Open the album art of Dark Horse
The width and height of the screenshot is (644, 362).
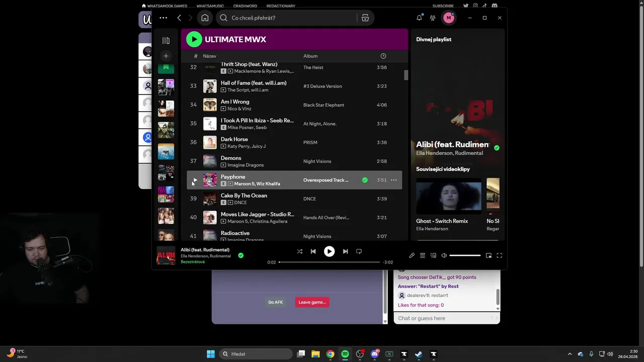point(210,142)
